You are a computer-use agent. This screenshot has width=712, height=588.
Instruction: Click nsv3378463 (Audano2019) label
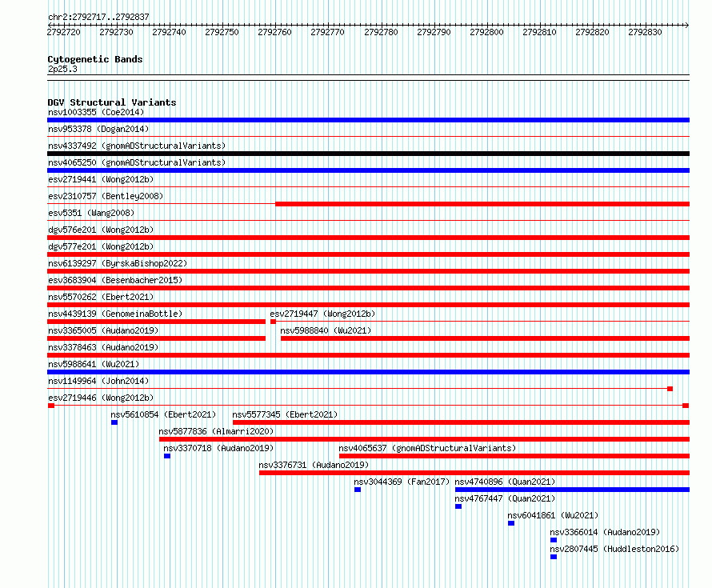click(103, 347)
